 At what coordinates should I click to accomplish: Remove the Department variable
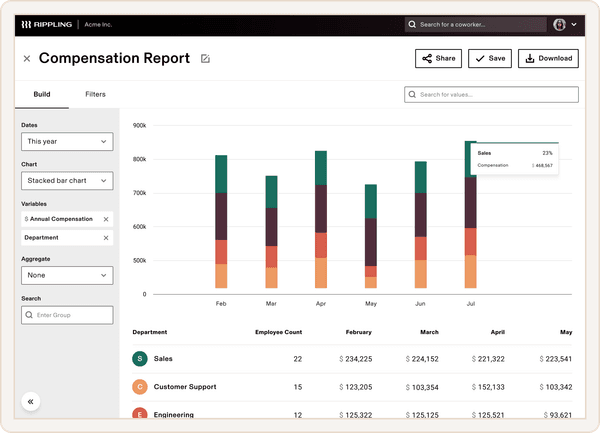pyautogui.click(x=106, y=238)
